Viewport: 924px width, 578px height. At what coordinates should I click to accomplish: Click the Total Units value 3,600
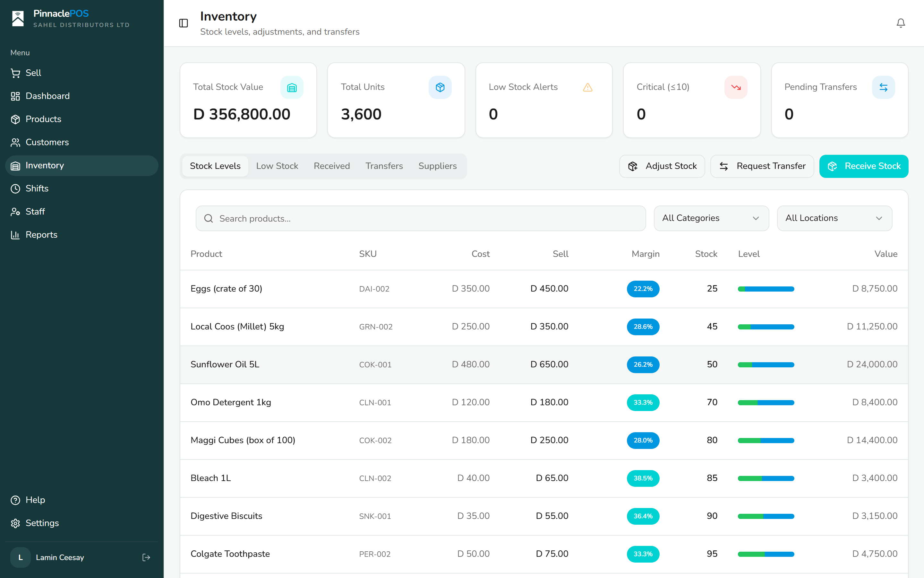click(361, 114)
